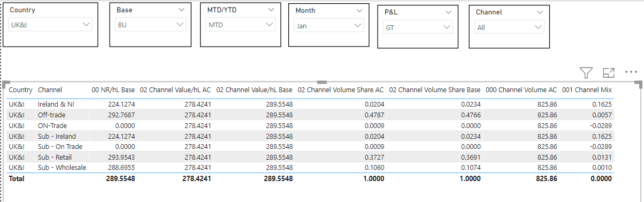Open the P&L dropdown showing GT
Viewport: 644px width, 202px height.
(418, 27)
